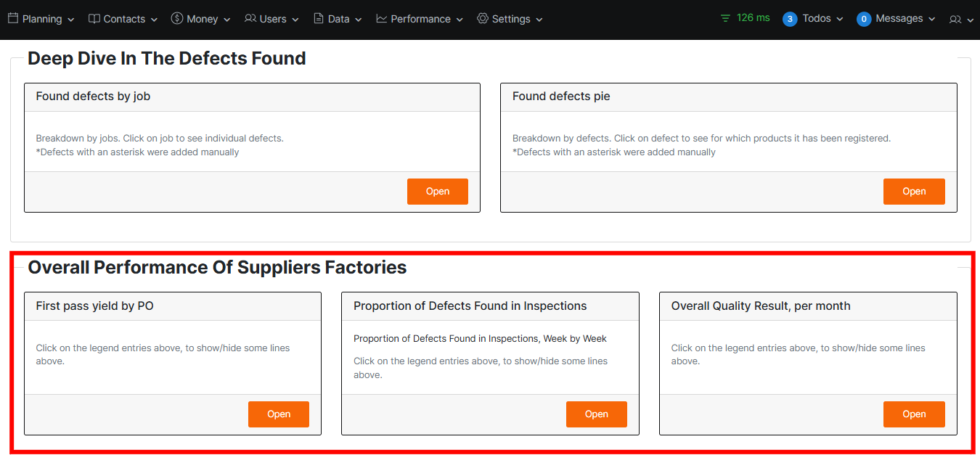Open the Found defects pie report

pyautogui.click(x=913, y=192)
